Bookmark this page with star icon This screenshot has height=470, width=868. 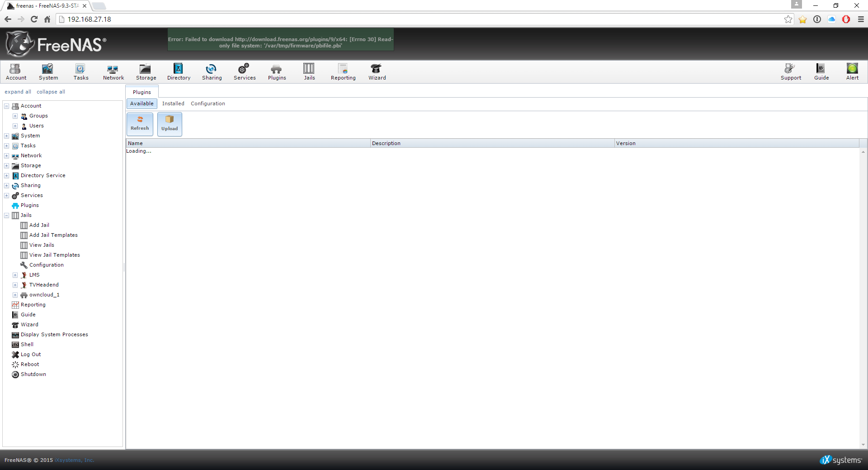[x=788, y=19]
